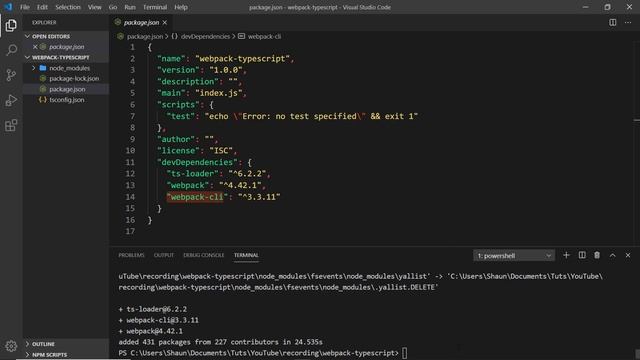640x360 pixels.
Task: Click the terminal prompt input cursor
Action: click(x=404, y=353)
